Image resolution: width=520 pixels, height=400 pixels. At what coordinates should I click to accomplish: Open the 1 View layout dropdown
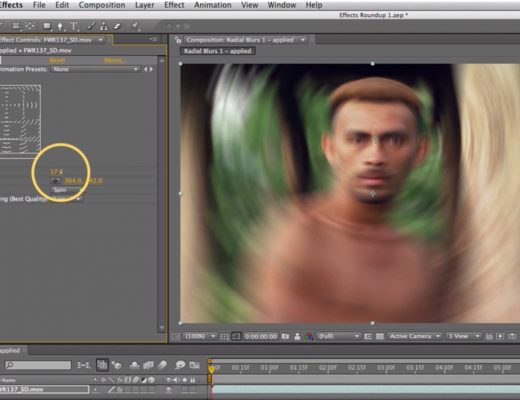coord(464,336)
